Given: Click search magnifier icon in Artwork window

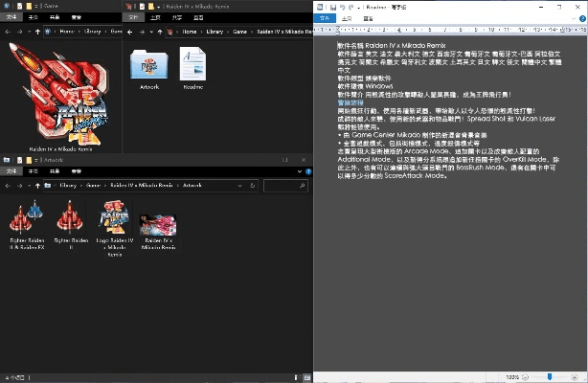Looking at the screenshot, I should [303, 186].
